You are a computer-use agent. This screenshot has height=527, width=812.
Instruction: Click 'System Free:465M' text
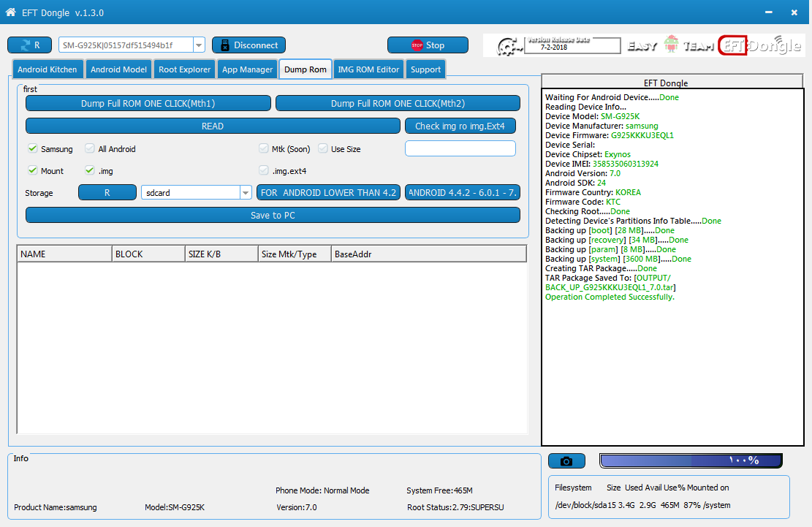439,490
